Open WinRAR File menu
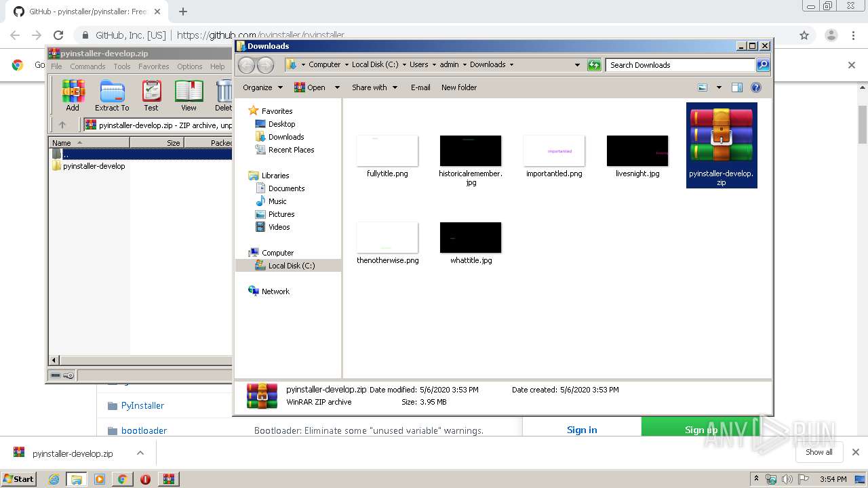868x488 pixels. pyautogui.click(x=56, y=66)
